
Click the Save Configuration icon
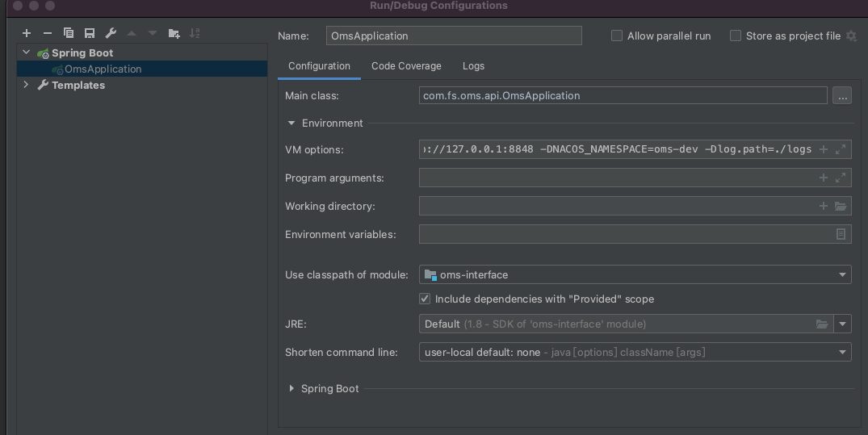(90, 33)
